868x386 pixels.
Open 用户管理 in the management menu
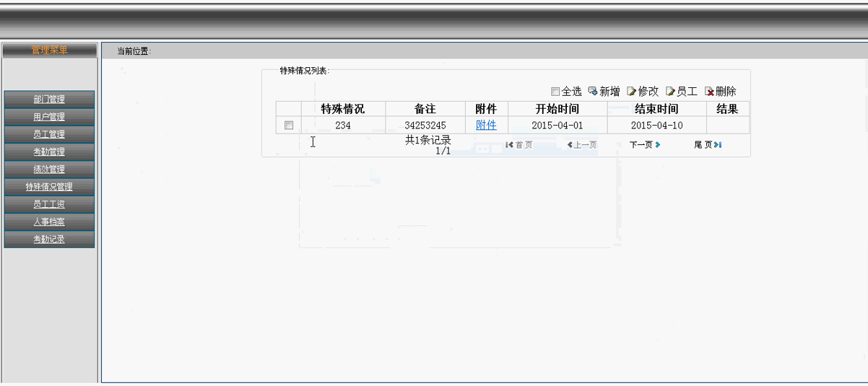tap(49, 117)
